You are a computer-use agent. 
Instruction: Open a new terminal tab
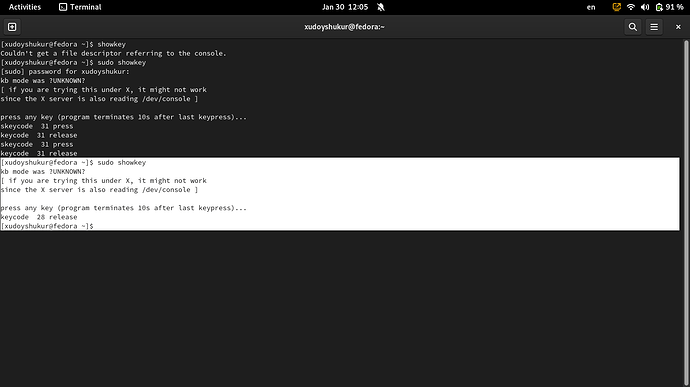[12, 27]
